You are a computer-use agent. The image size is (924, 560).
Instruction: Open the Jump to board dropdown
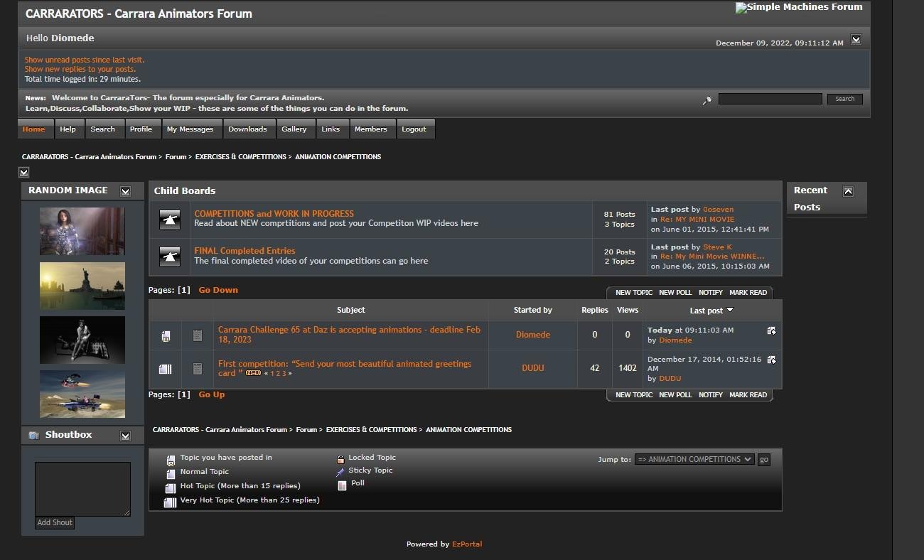point(694,459)
